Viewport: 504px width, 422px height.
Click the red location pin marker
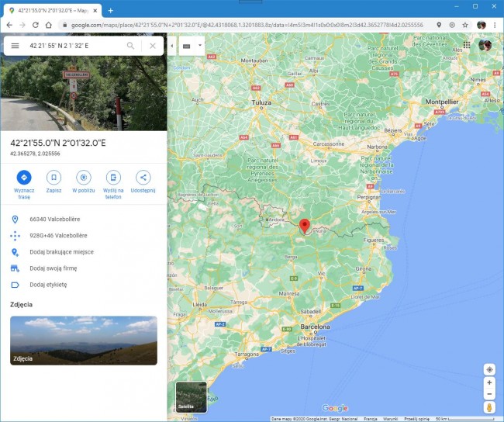click(305, 226)
